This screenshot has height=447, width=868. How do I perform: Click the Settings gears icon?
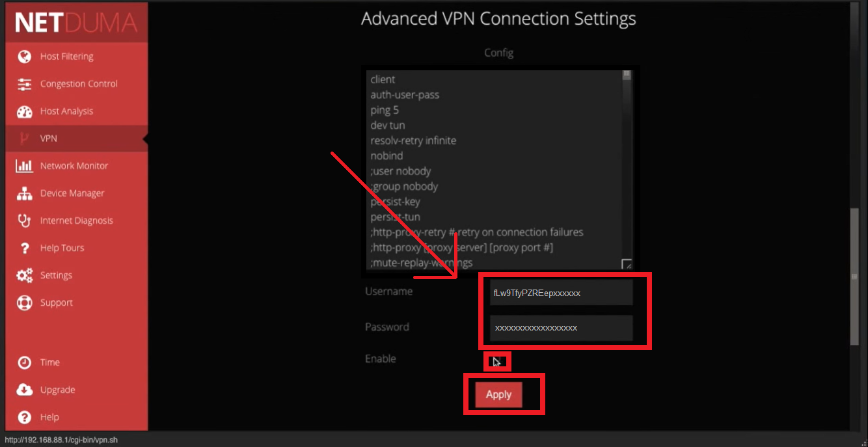(x=25, y=275)
